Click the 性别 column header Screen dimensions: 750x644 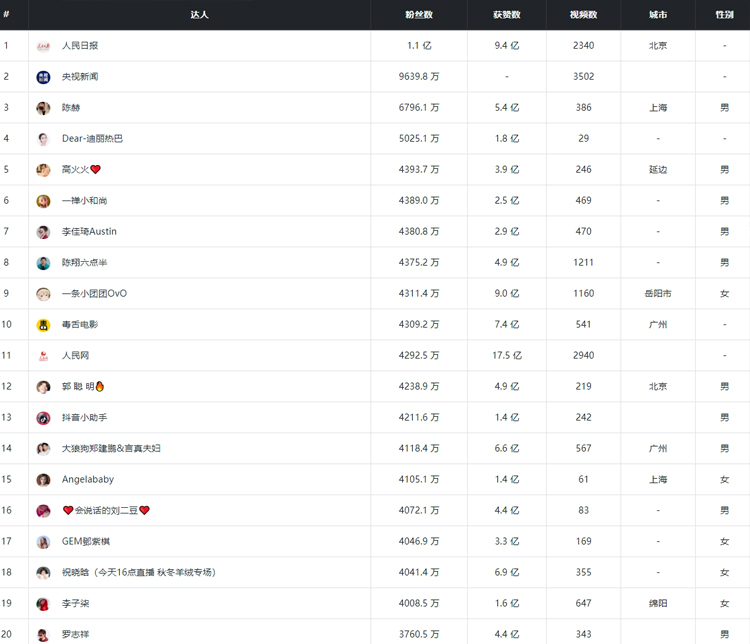pos(725,15)
